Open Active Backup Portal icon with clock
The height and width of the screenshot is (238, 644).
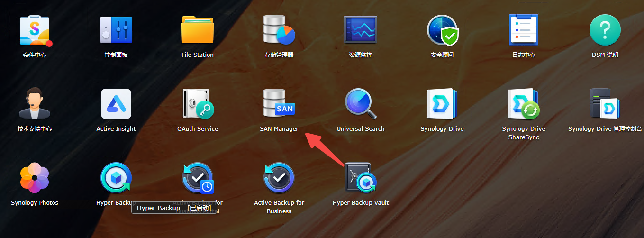pos(198,178)
